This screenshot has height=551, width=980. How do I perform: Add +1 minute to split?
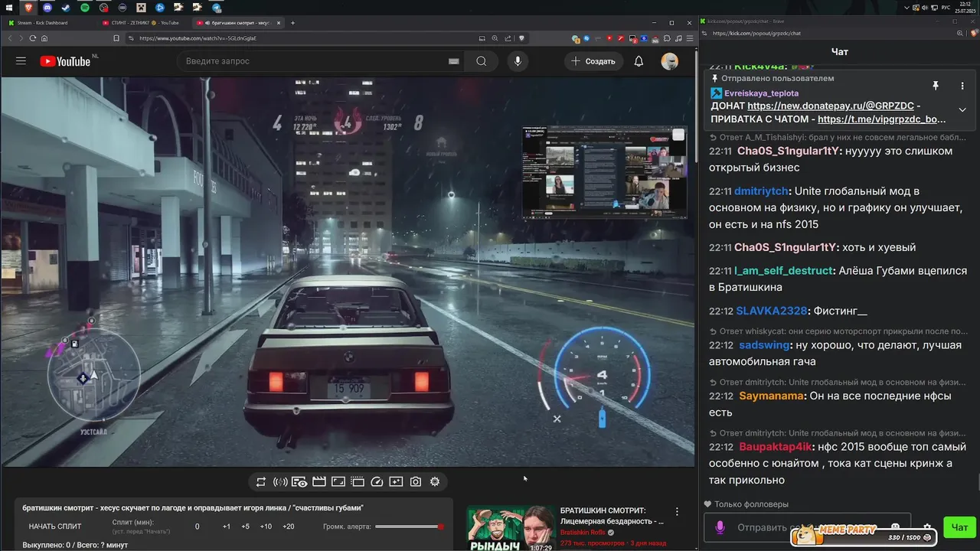click(227, 527)
